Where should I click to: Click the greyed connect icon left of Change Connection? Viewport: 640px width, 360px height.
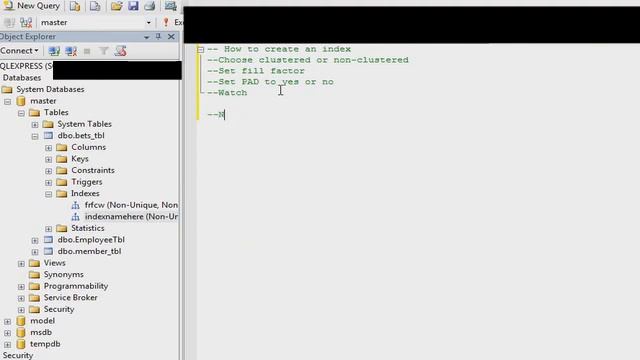pyautogui.click(x=9, y=22)
